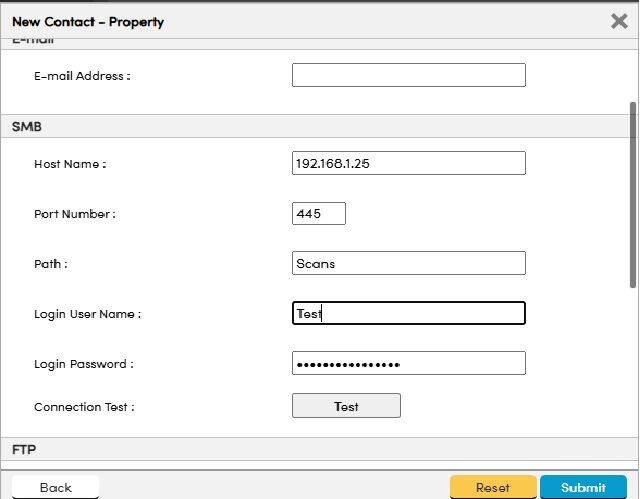Click the vertical scrollbar thumb
Screen dimensions: 640x499
(632, 195)
